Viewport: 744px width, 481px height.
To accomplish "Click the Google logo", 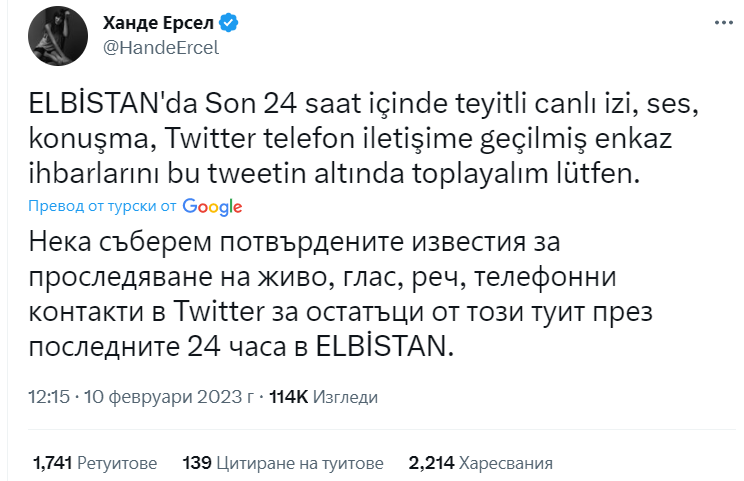I will click(212, 206).
